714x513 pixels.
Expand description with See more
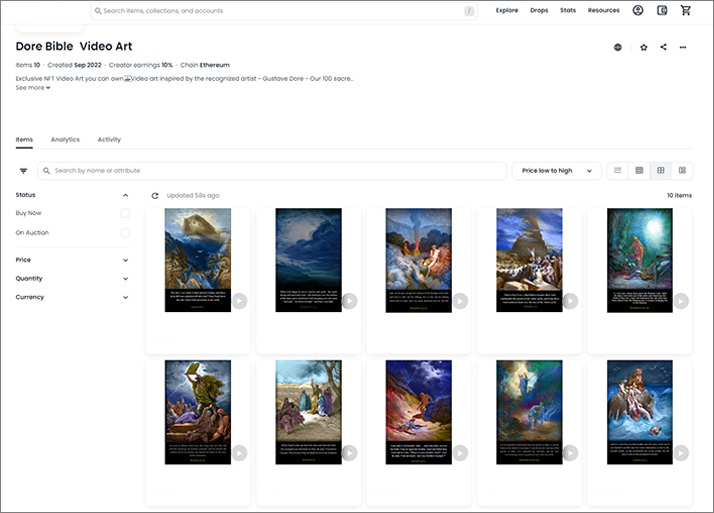pyautogui.click(x=33, y=87)
